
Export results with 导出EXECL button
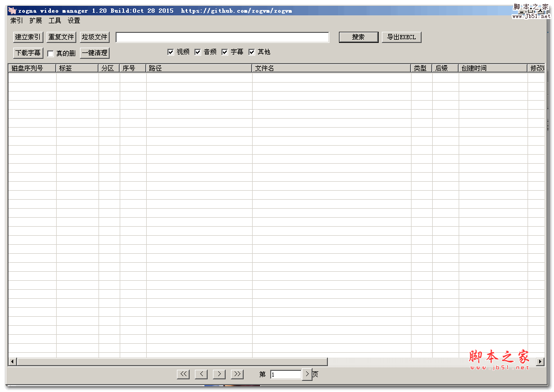401,37
